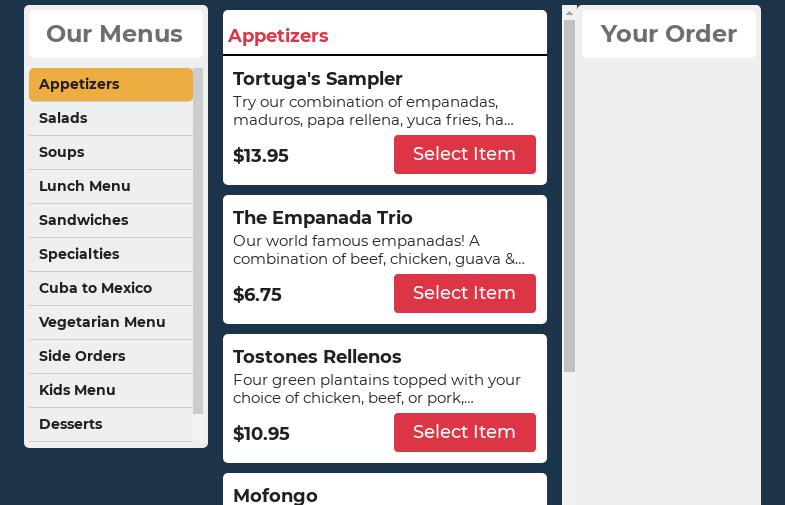
Task: Click the Empanada Trio item title
Action: coord(323,218)
